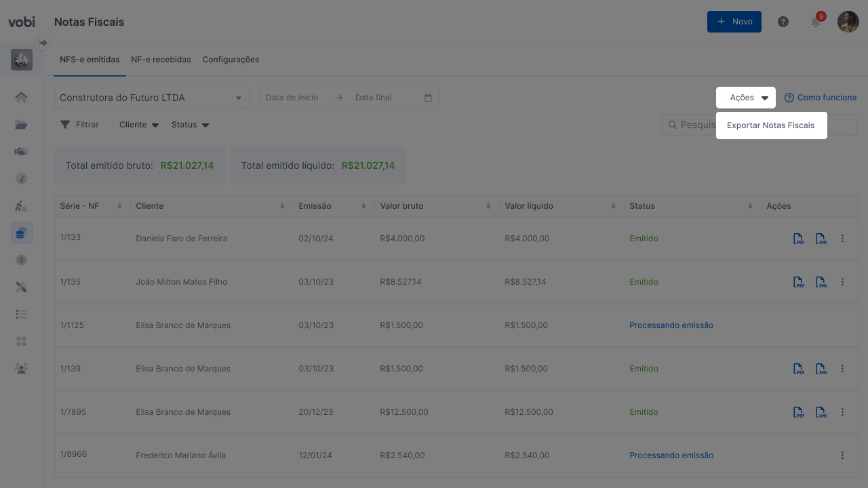Open PDF for invoice 1/139
Screen dimensions: 868x488
click(799, 369)
